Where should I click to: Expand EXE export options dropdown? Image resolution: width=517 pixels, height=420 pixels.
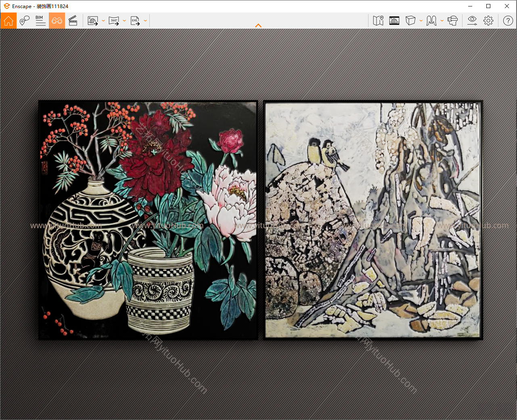pos(145,21)
